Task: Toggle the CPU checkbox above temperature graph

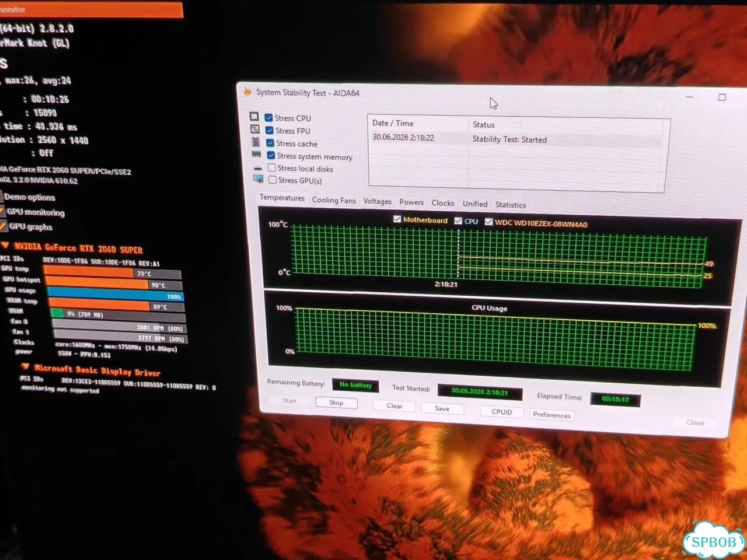Action: click(x=458, y=221)
